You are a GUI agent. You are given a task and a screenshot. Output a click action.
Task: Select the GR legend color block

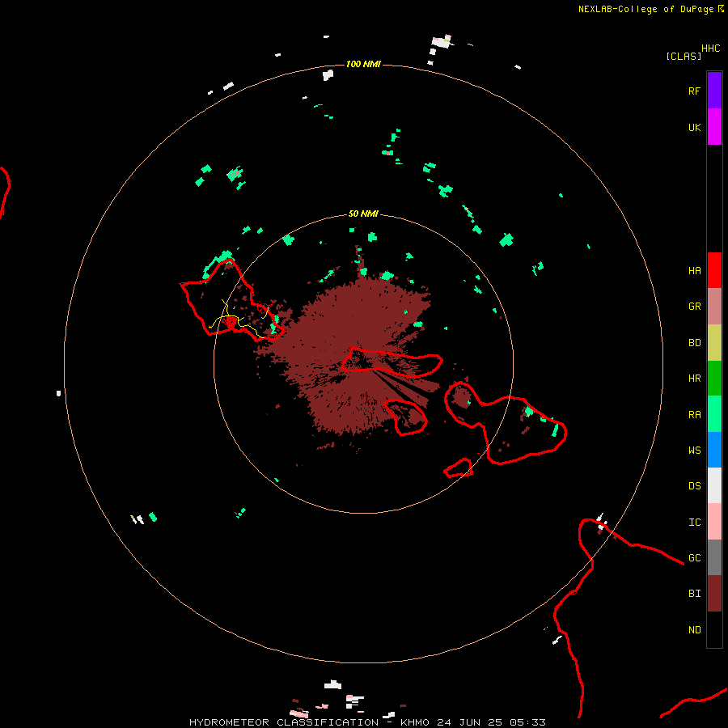click(x=714, y=307)
